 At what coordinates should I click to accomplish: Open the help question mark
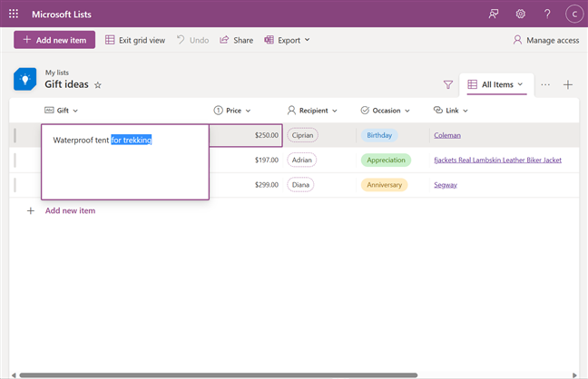pyautogui.click(x=547, y=14)
